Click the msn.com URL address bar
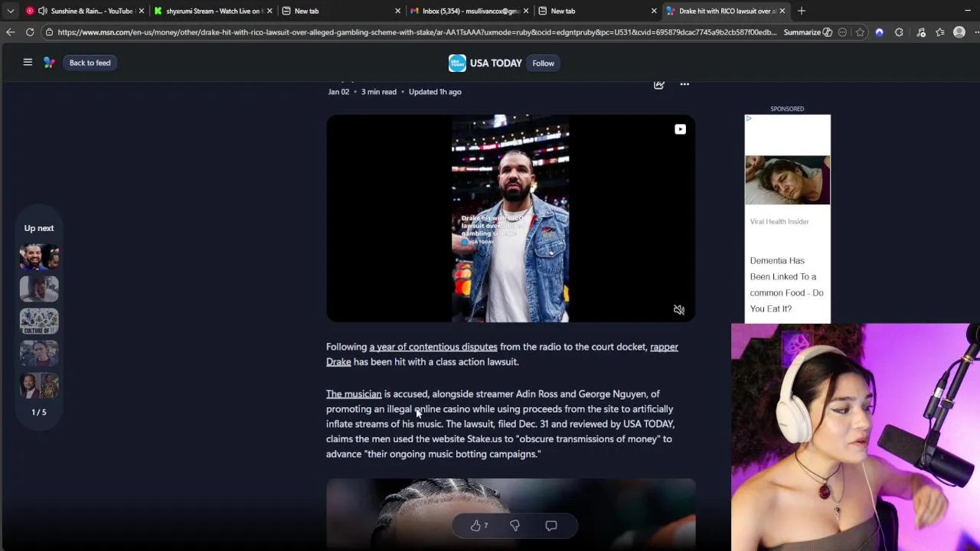 click(x=416, y=32)
